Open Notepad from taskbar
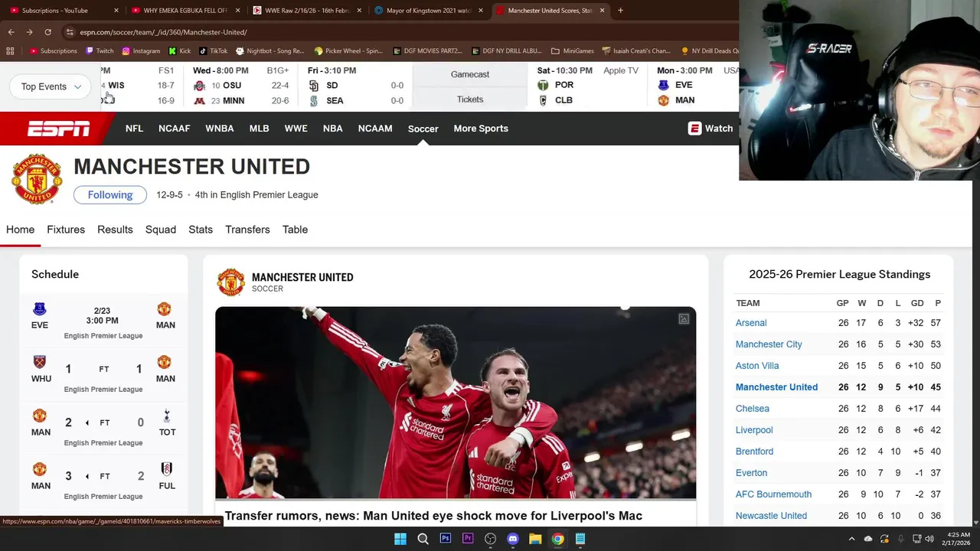 tap(580, 539)
